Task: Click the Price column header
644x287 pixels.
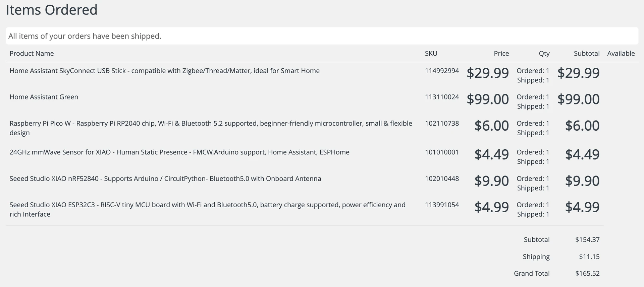Action: (x=501, y=53)
